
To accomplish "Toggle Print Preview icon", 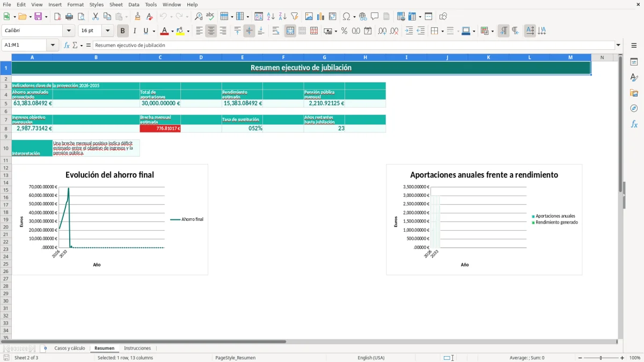I will 81,17.
